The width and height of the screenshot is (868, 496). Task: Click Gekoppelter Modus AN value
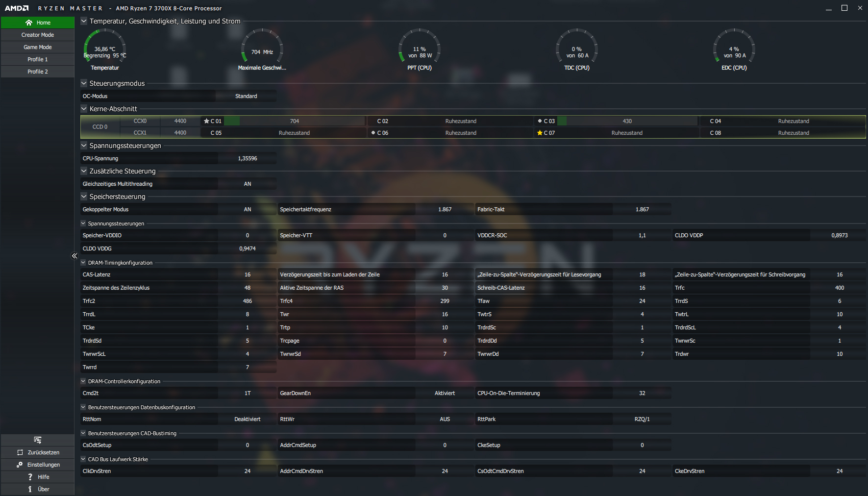248,209
